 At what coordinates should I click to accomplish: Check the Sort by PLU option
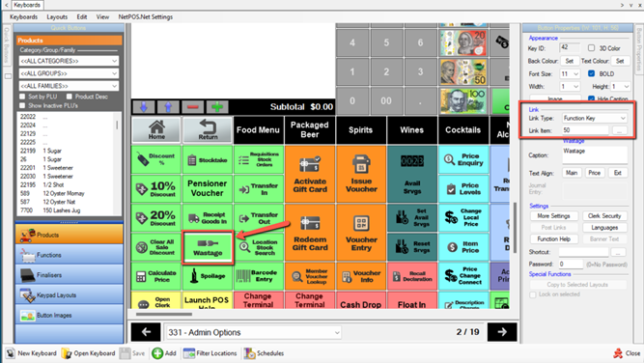click(x=22, y=97)
